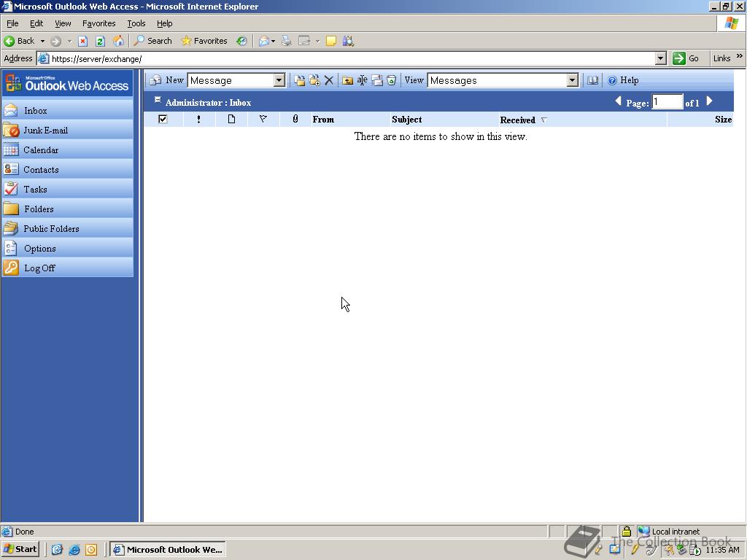Open the New item type dropdown
Viewport: 747px width, 560px height.
[279, 80]
